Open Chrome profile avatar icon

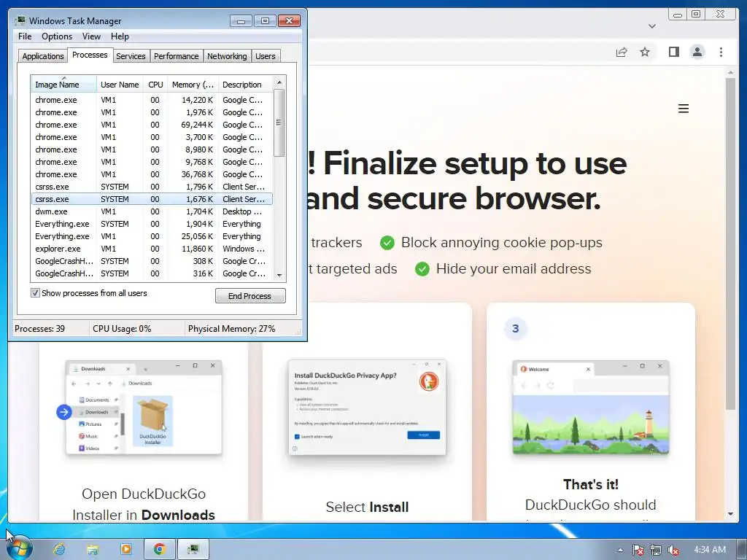point(697,52)
